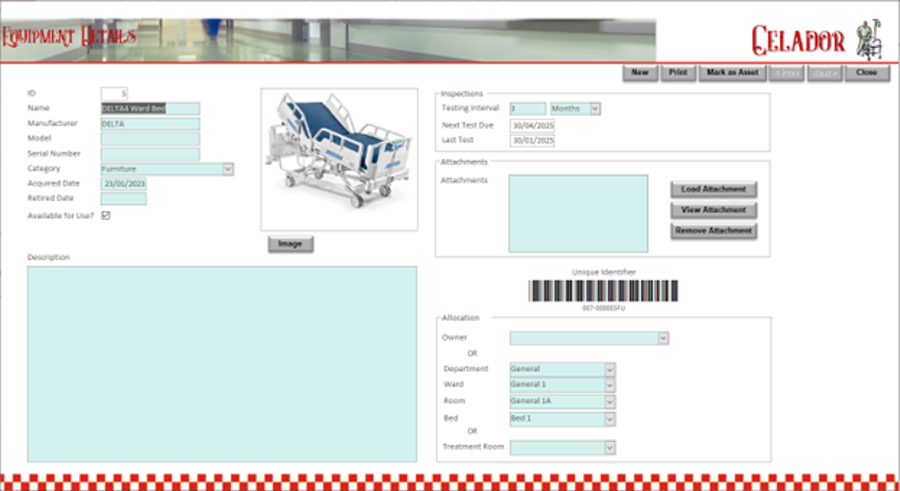
Task: Toggle the Available for Use checkbox
Action: coord(106,215)
